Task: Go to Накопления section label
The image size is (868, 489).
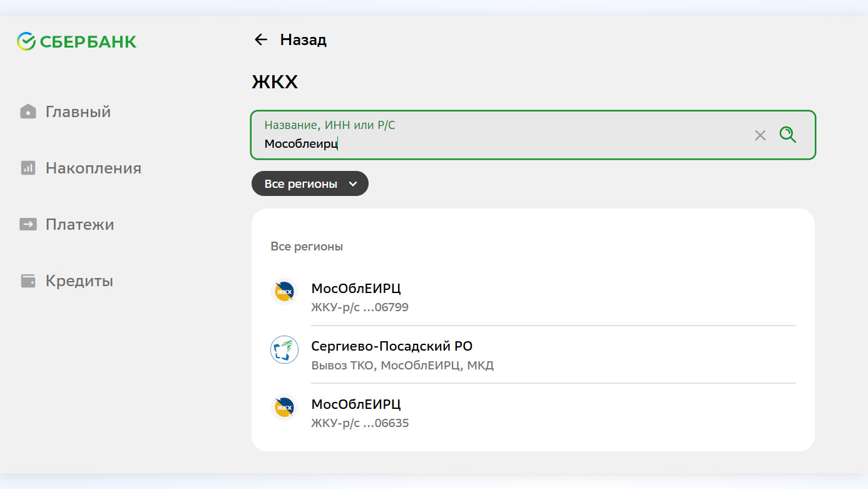Action: [x=93, y=168]
